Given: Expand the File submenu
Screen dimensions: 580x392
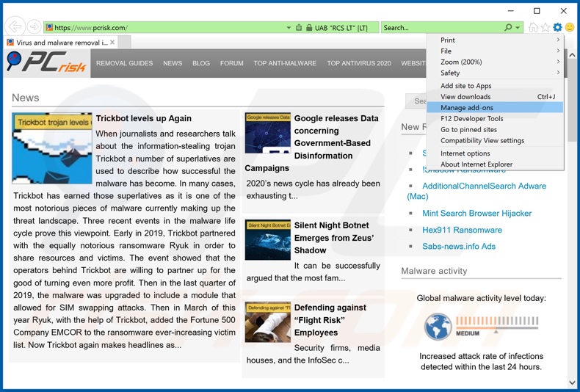Looking at the screenshot, I should click(496, 51).
